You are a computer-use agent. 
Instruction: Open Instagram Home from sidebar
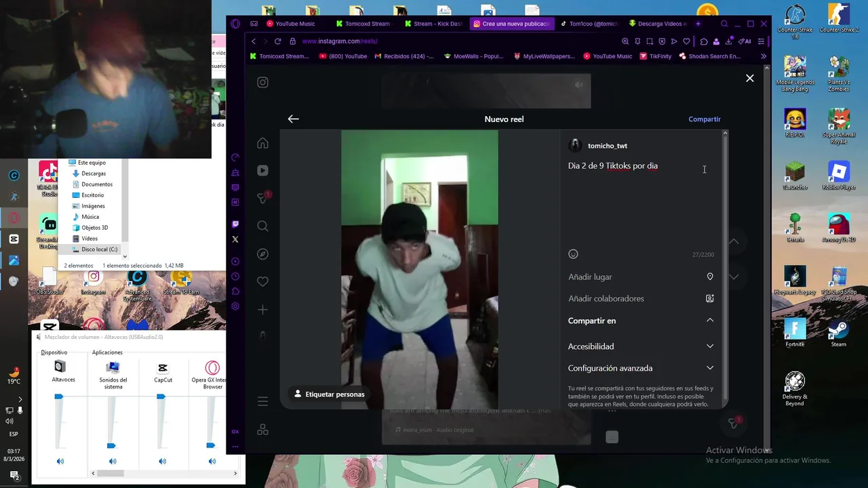[262, 143]
